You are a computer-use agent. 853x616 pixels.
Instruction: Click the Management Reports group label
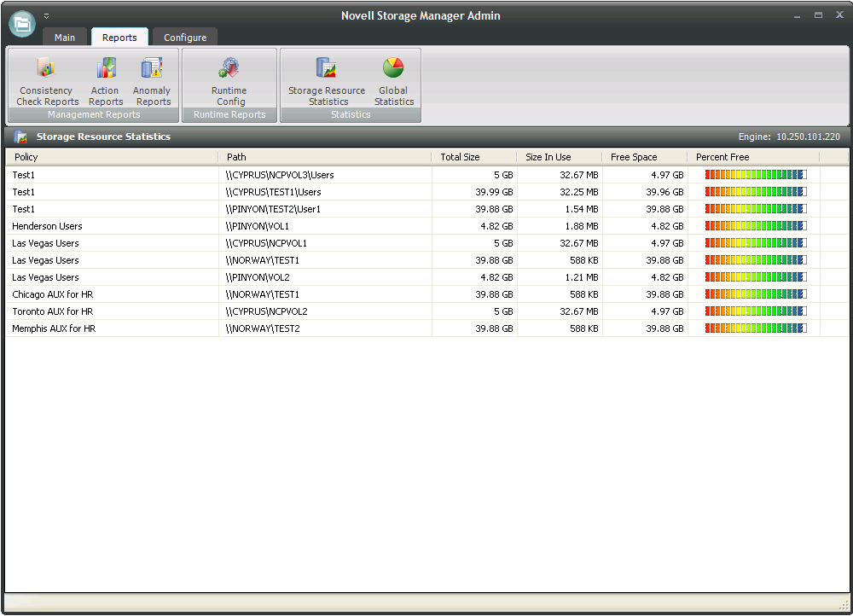tap(94, 114)
